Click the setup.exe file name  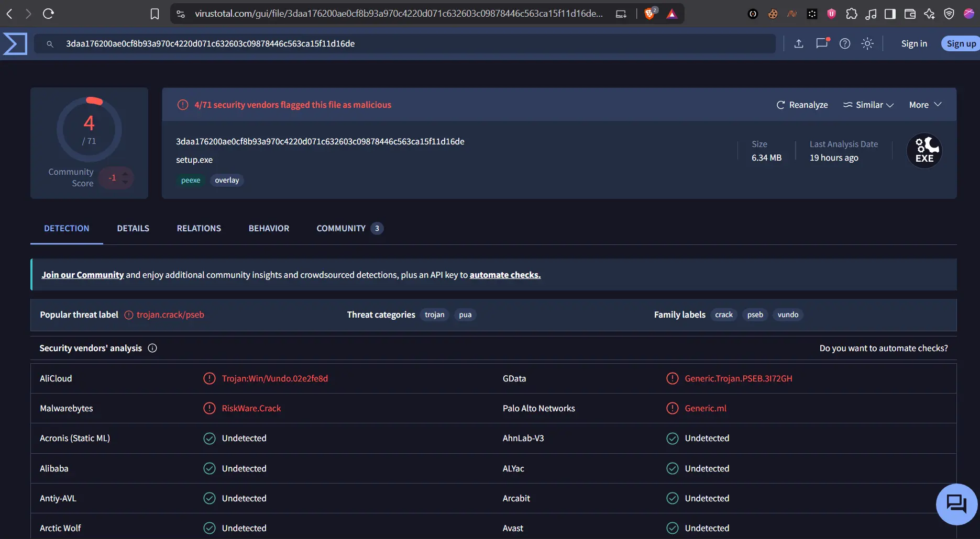194,160
